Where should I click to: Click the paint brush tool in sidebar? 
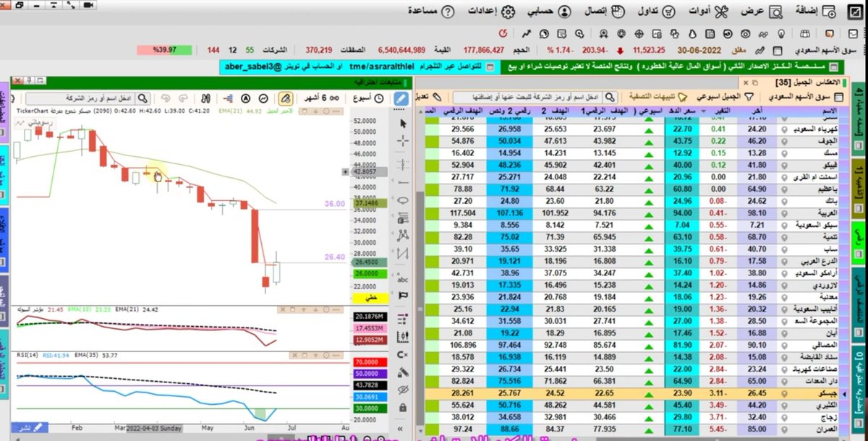(403, 372)
